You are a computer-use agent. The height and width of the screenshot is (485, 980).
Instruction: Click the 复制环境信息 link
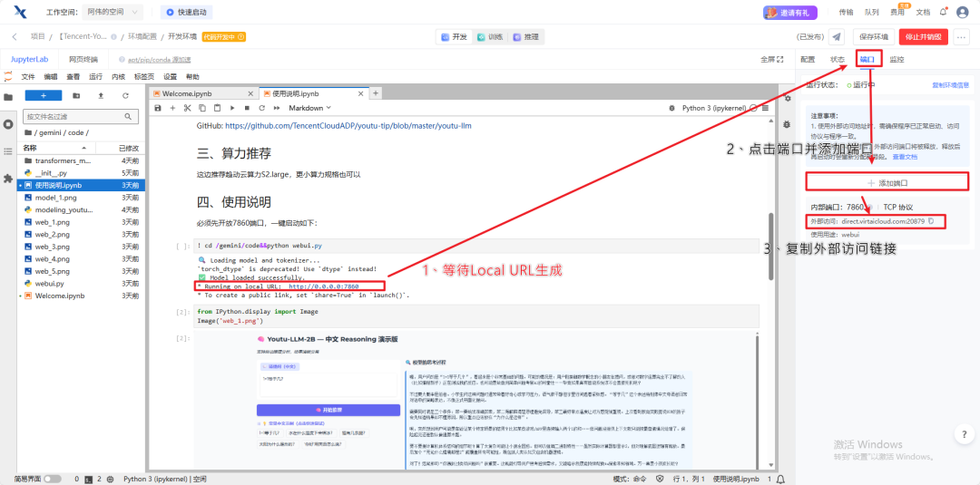951,84
